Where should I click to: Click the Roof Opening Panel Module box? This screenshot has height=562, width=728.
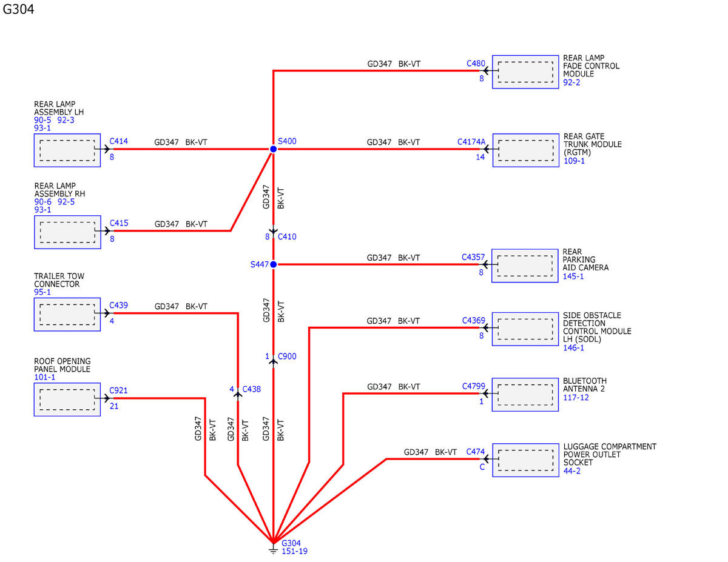pyautogui.click(x=67, y=400)
